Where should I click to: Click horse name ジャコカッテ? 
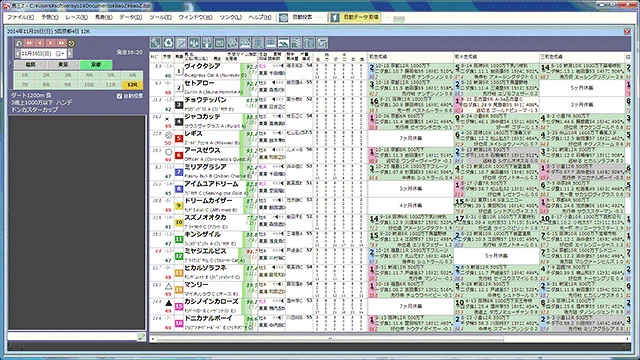pos(202,117)
